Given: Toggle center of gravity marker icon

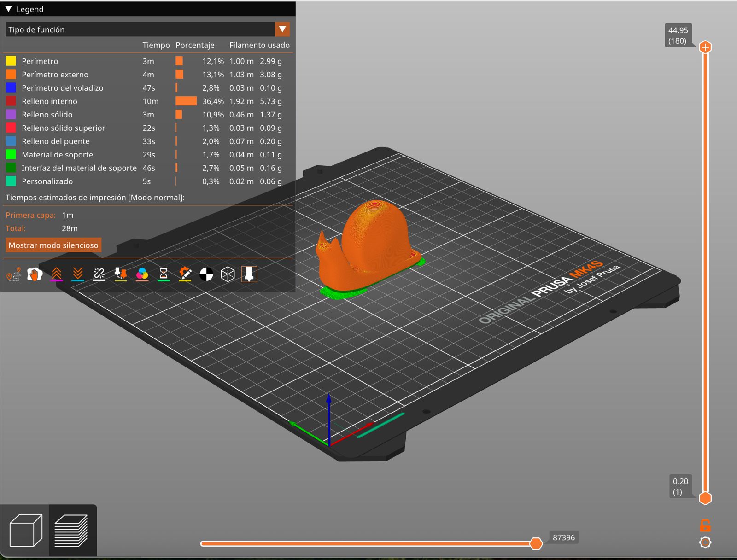Looking at the screenshot, I should 206,274.
